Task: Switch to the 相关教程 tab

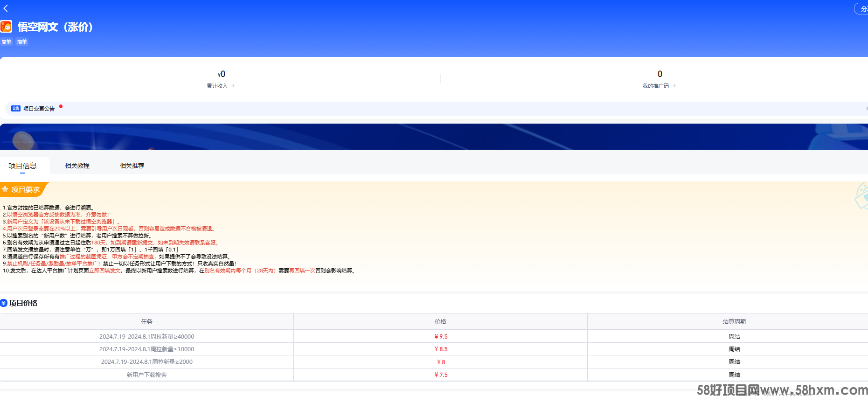Action: click(x=77, y=166)
